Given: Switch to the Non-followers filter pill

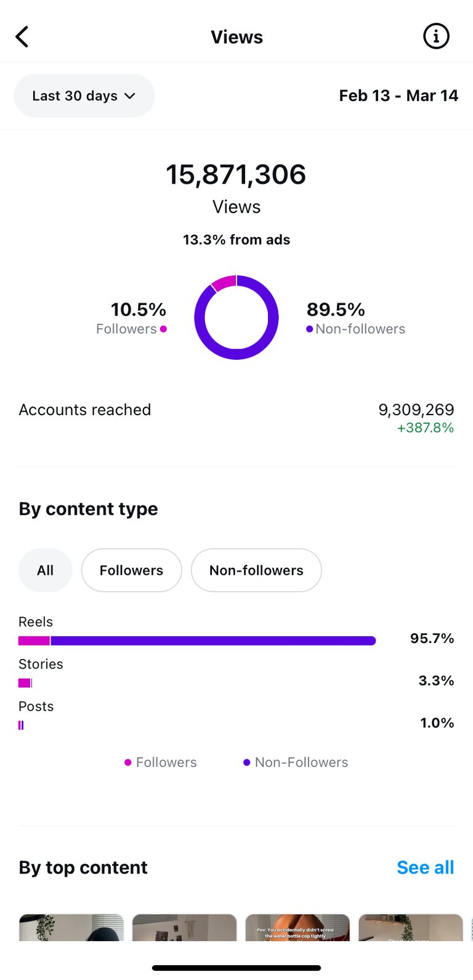Looking at the screenshot, I should (x=256, y=570).
